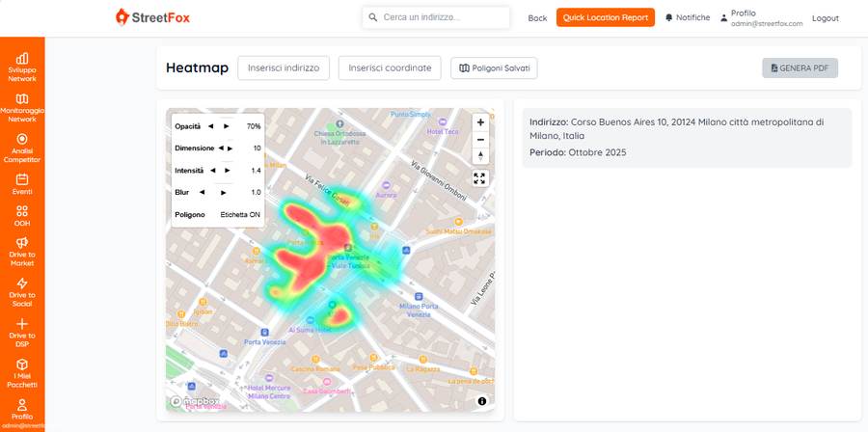
Task: Open Drive to Social
Action: 22,292
